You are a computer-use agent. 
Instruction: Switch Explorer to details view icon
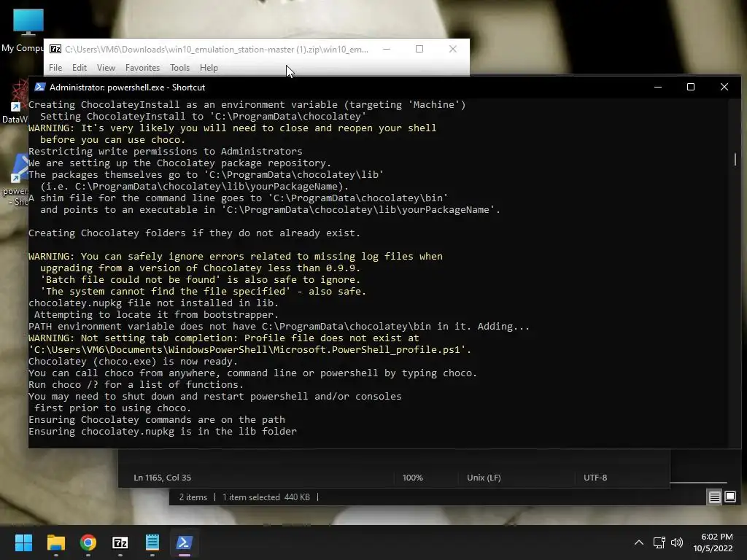click(x=714, y=497)
